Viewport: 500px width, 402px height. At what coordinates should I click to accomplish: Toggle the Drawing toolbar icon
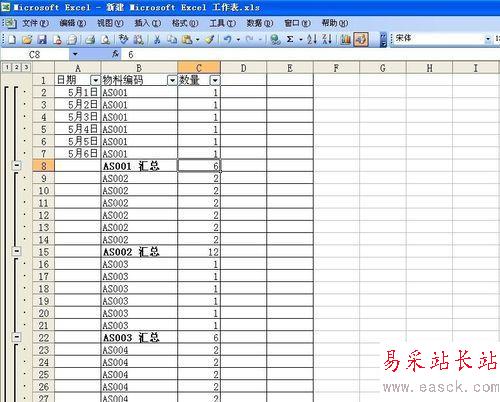coord(361,40)
